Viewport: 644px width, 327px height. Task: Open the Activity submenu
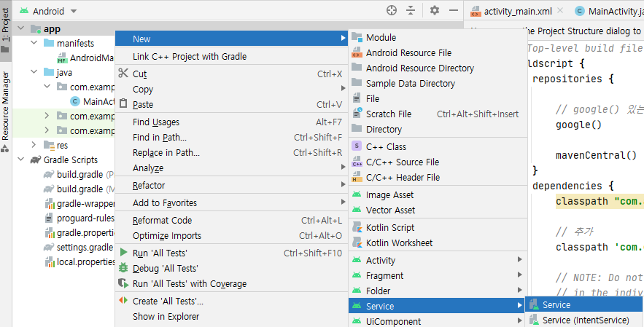pyautogui.click(x=437, y=260)
